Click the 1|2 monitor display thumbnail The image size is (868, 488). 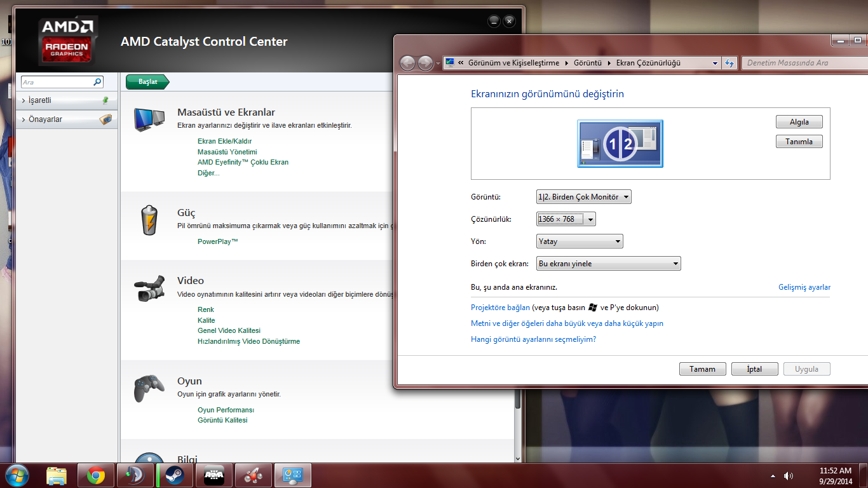[x=620, y=144]
